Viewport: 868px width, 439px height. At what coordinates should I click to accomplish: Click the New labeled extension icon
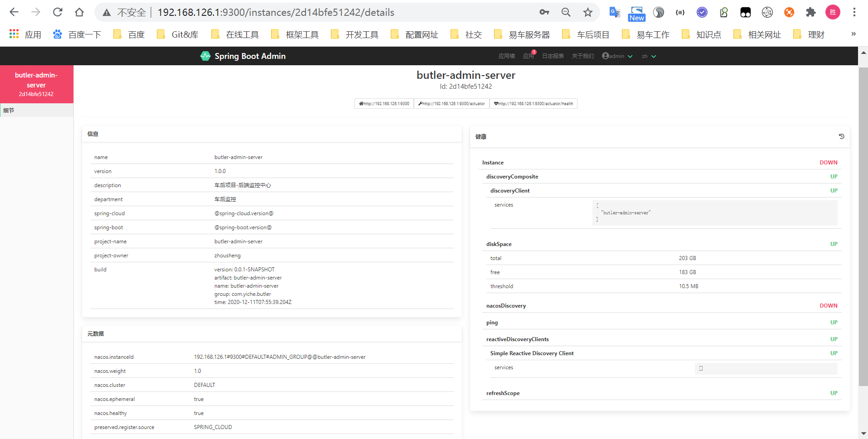tap(636, 12)
